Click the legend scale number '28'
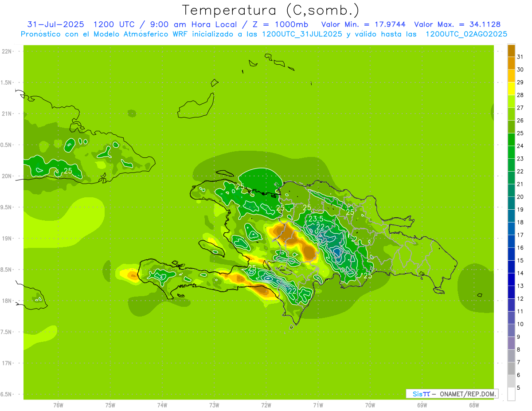 click(520, 95)
